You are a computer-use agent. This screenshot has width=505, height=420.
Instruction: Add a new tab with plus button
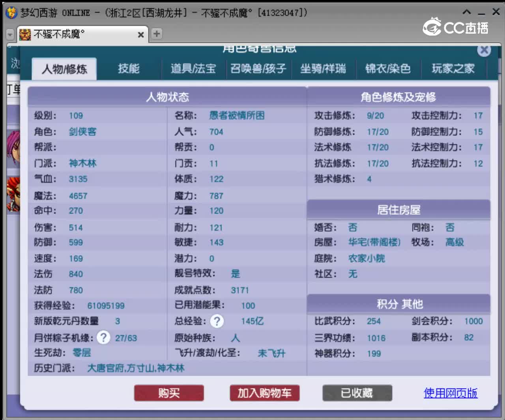click(157, 34)
